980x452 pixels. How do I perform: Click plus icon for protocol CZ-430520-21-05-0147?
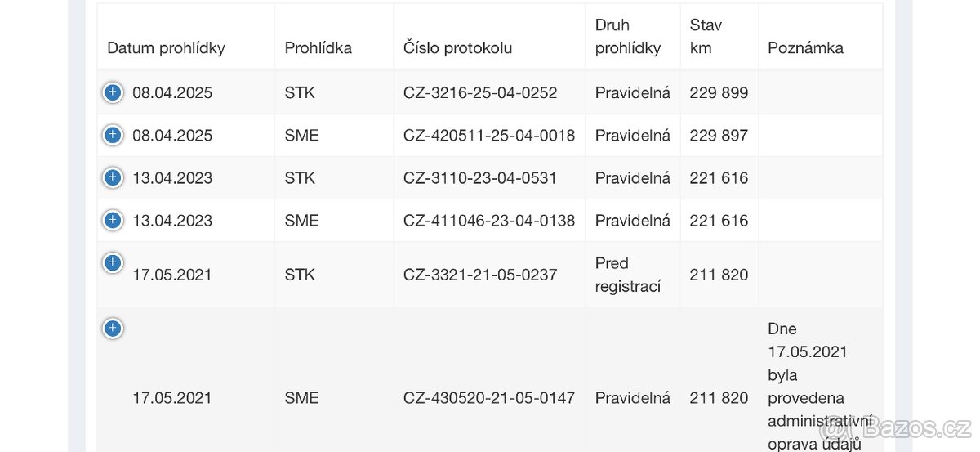tap(113, 329)
